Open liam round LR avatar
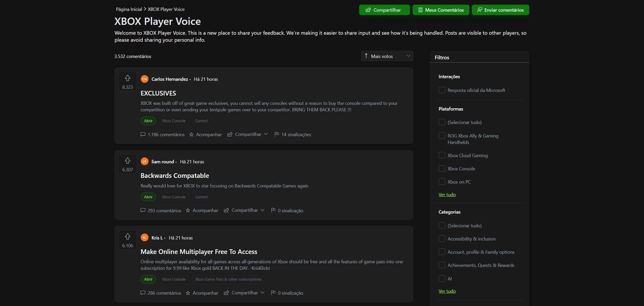 [x=145, y=162]
